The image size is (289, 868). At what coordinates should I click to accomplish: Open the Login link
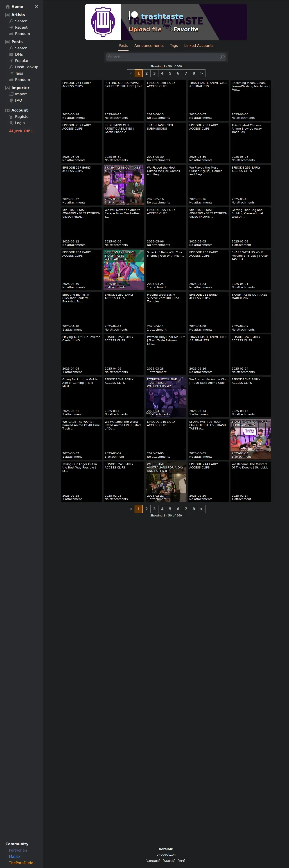pos(20,123)
